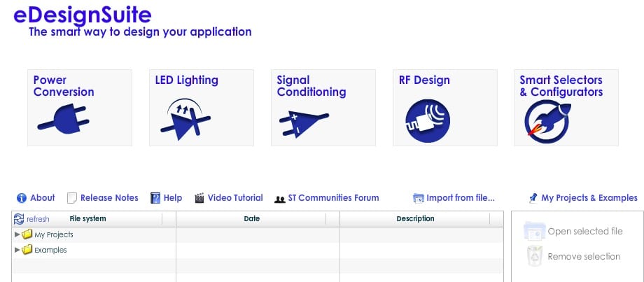Select the My Projects folder row
644x282 pixels.
click(53, 234)
